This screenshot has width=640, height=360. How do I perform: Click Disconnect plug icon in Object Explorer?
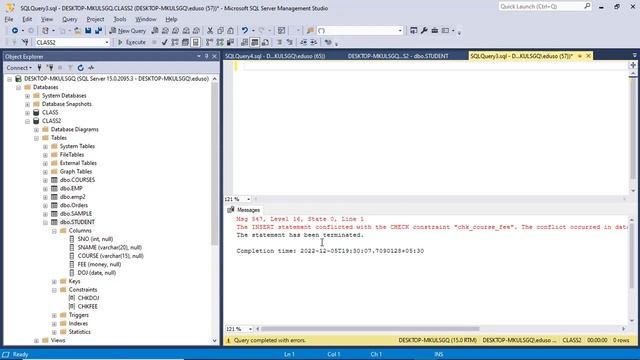pos(49,68)
